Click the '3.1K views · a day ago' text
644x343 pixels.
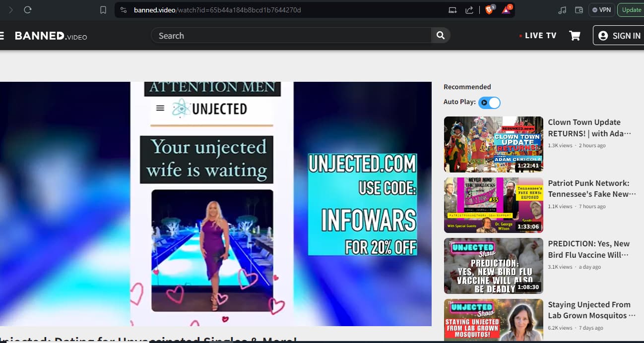(x=575, y=267)
